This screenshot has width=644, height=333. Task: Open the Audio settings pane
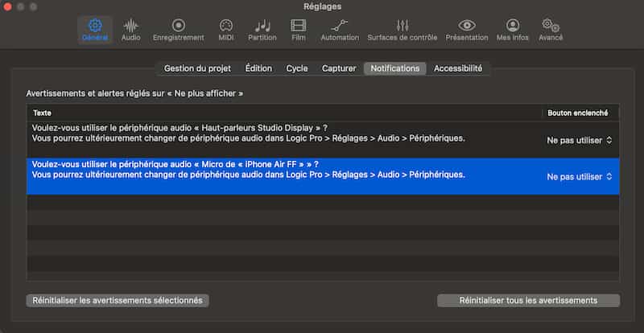pos(130,30)
